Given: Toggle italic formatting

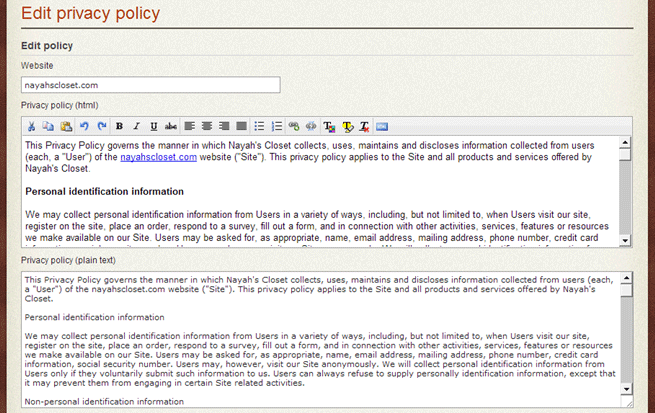Looking at the screenshot, I should pos(136,126).
